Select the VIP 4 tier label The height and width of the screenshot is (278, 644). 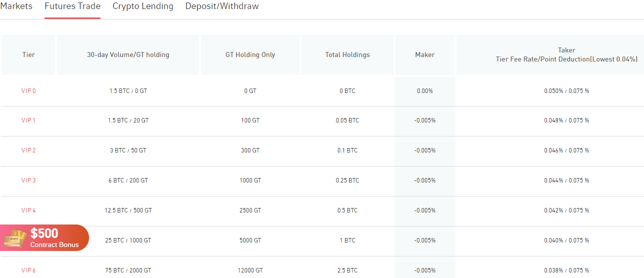(x=28, y=210)
